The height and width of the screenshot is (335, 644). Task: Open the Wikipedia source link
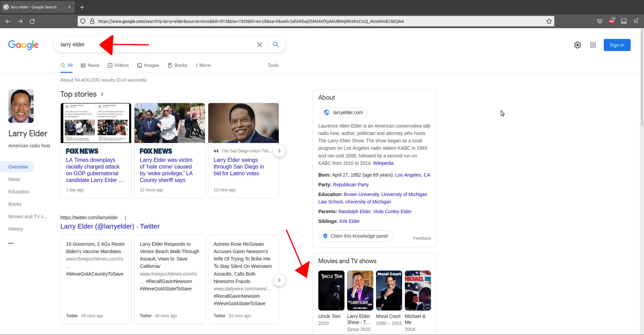pyautogui.click(x=383, y=163)
